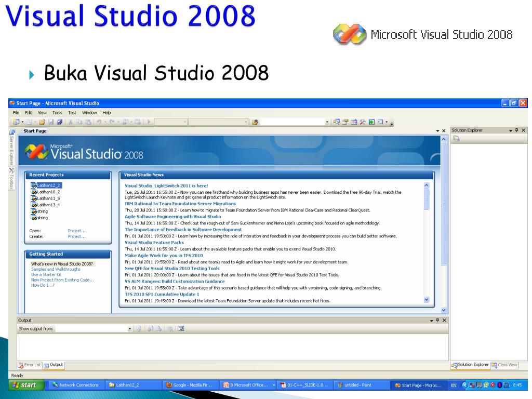This screenshot has width=532, height=399.
Task: Click the Start Page scroll up arrow
Action: 444,139
